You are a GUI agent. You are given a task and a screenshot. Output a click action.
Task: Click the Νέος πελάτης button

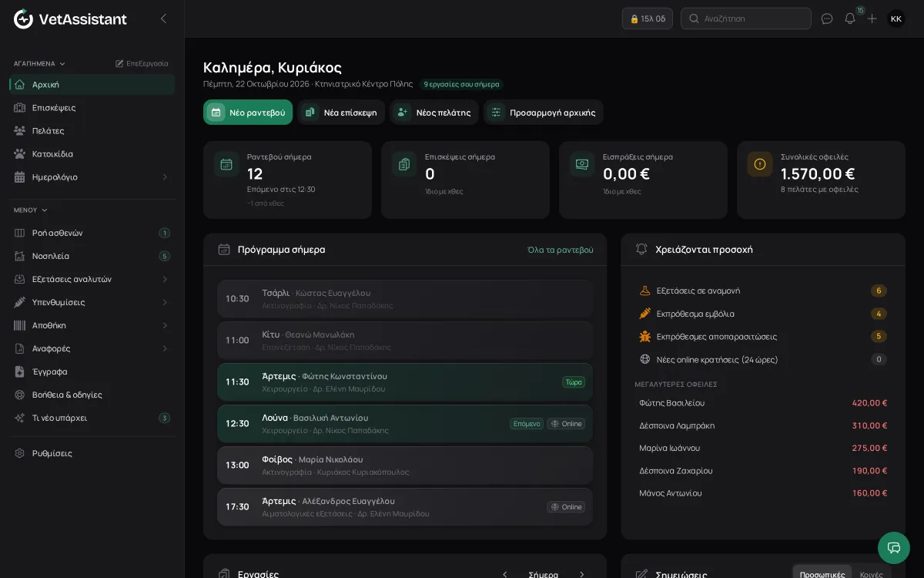[x=434, y=113]
